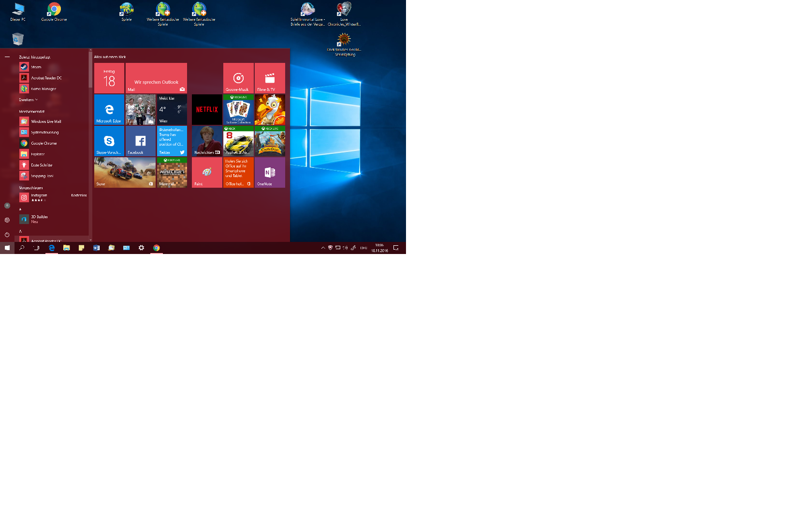This screenshot has height=508, width=812.
Task: Click the Facebook tile
Action: 141,141
